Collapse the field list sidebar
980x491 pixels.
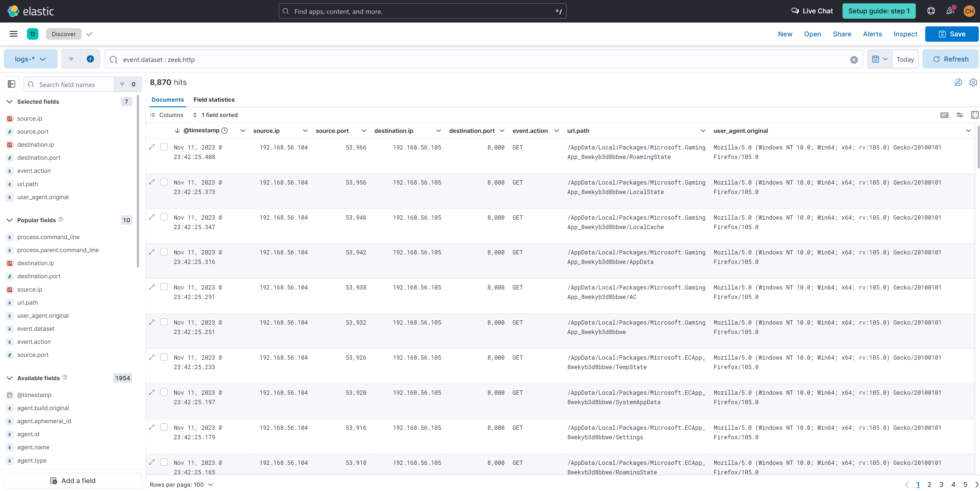click(12, 84)
